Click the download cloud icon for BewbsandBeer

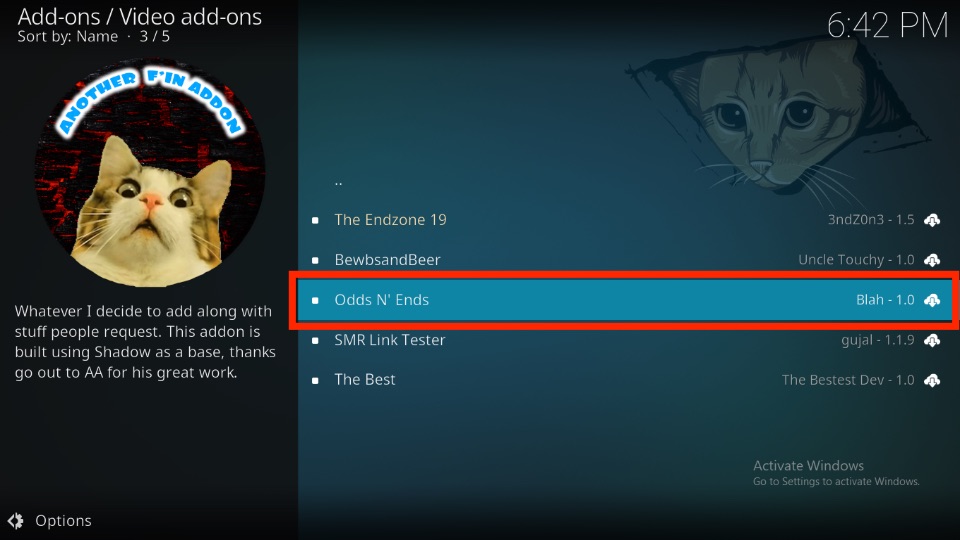932,260
